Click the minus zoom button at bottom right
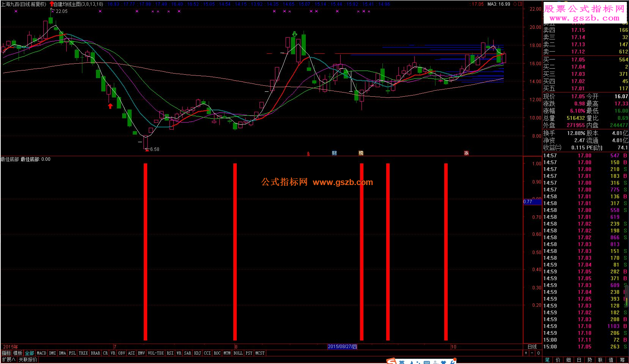The width and height of the screenshot is (629, 364). coord(532,353)
